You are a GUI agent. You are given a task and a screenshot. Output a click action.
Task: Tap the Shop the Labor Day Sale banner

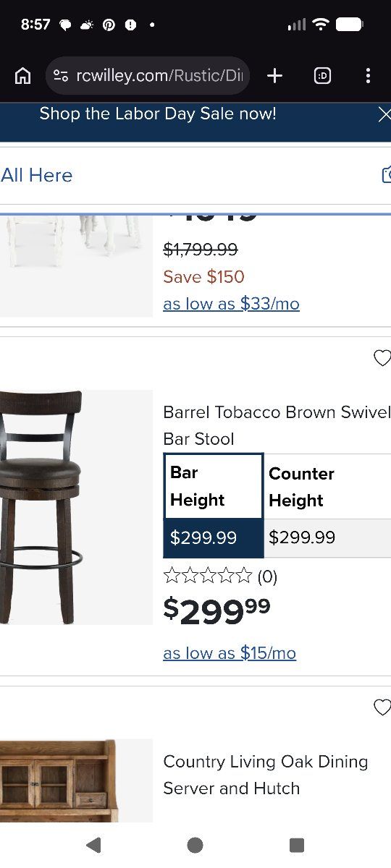click(x=158, y=114)
